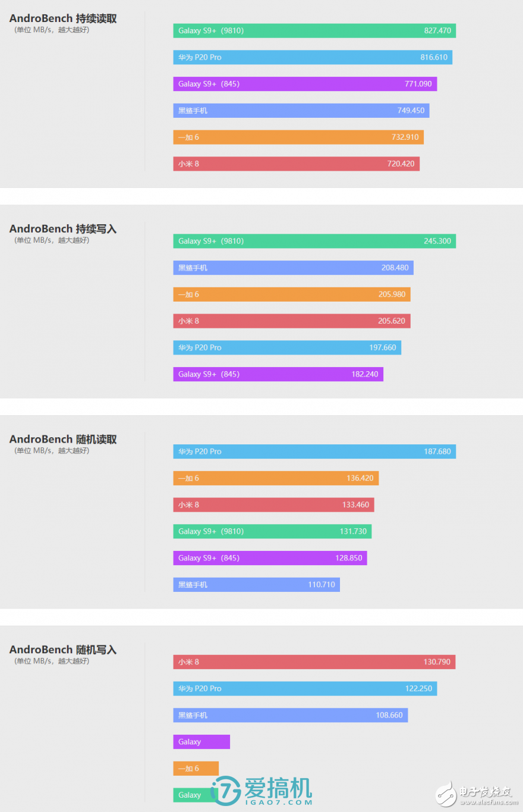The image size is (523, 812).
Task: Click the 华为 P20 Pro bar showing 187.680
Action: click(314, 452)
